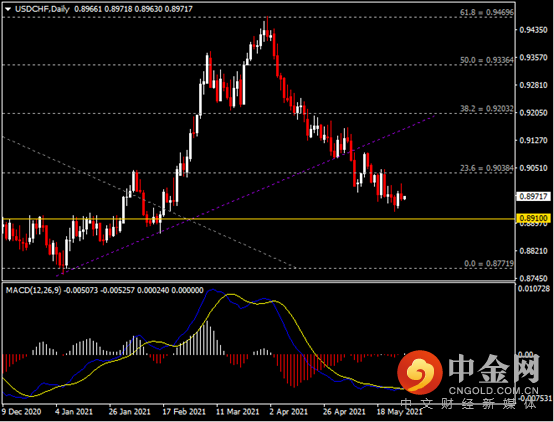The image size is (554, 422).
Task: Select the 0.0 = 0.87719 Fibonacci level label
Action: [x=489, y=263]
